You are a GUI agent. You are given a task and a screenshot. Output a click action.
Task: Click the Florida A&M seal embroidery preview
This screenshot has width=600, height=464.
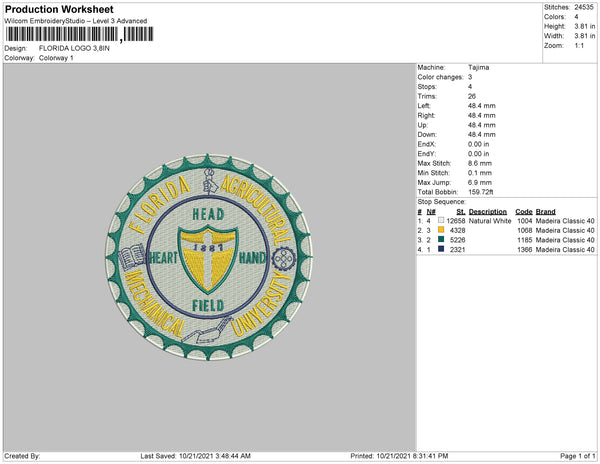[209, 257]
